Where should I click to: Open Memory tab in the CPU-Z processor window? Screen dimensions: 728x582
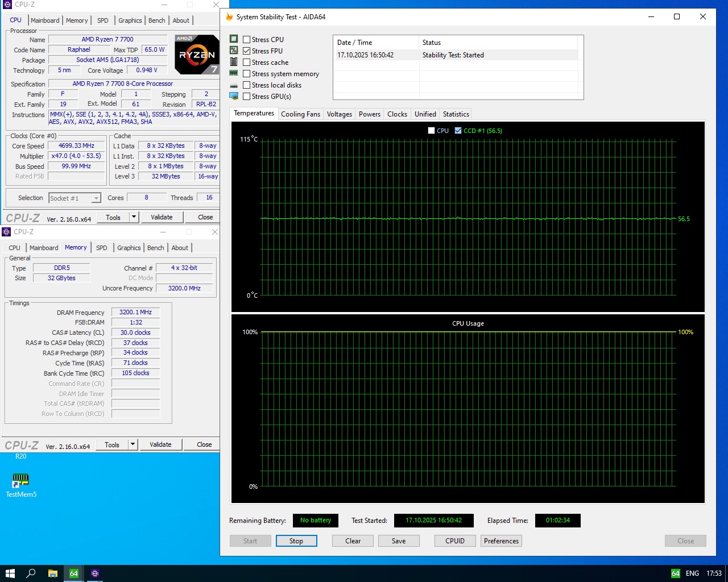point(77,20)
